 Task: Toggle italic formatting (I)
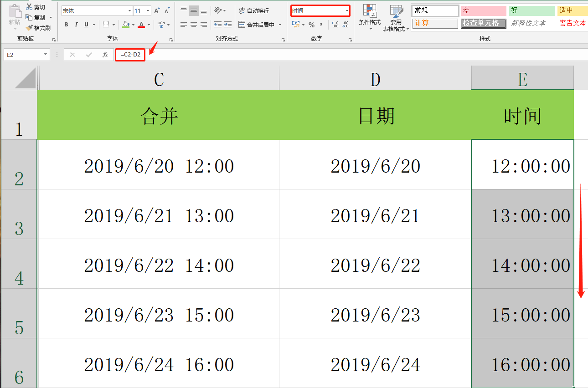click(x=76, y=25)
